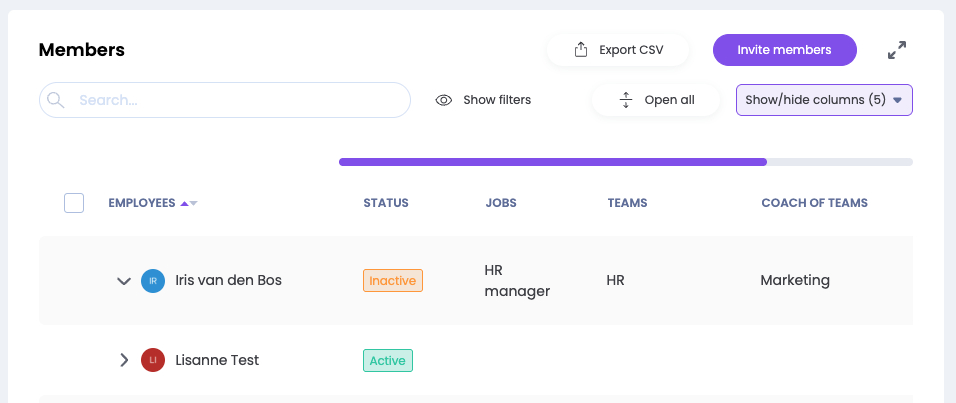Click Iris van den Bos avatar
The image size is (956, 403).
[153, 281]
